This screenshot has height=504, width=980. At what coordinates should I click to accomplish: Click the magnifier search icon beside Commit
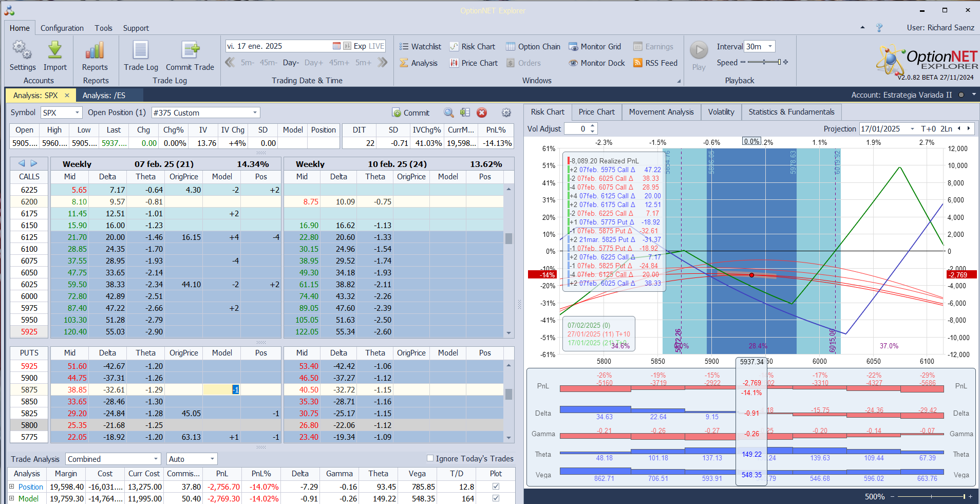pos(449,113)
